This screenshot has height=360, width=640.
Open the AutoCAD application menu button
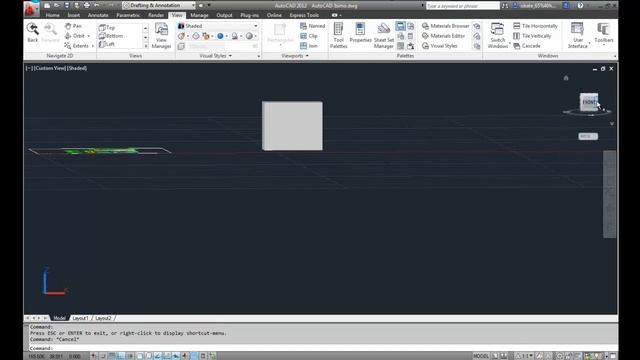pyautogui.click(x=31, y=8)
